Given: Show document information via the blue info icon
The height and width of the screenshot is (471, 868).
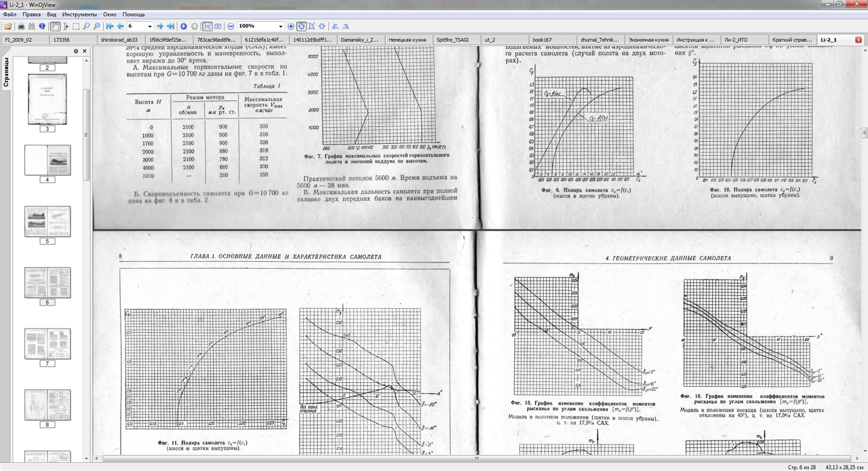Looking at the screenshot, I should (42, 26).
